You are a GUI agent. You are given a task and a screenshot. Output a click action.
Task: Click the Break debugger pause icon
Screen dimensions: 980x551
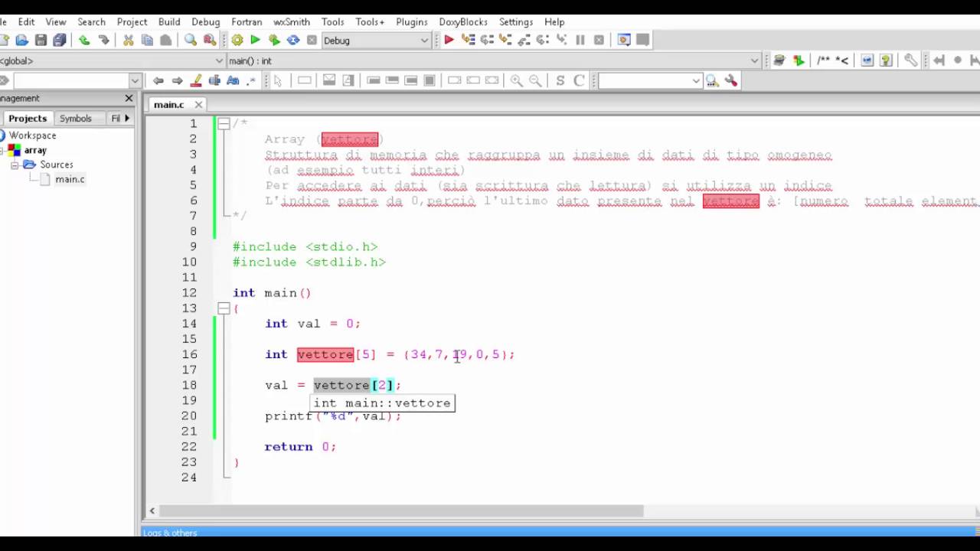[x=580, y=41]
